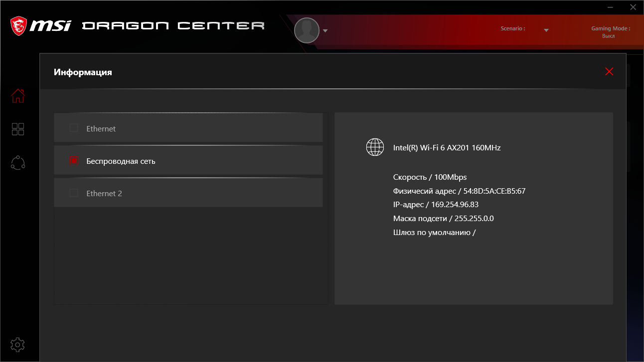Open Settings gear at sidebar bottom
Screen dimensions: 644x362
point(18,345)
